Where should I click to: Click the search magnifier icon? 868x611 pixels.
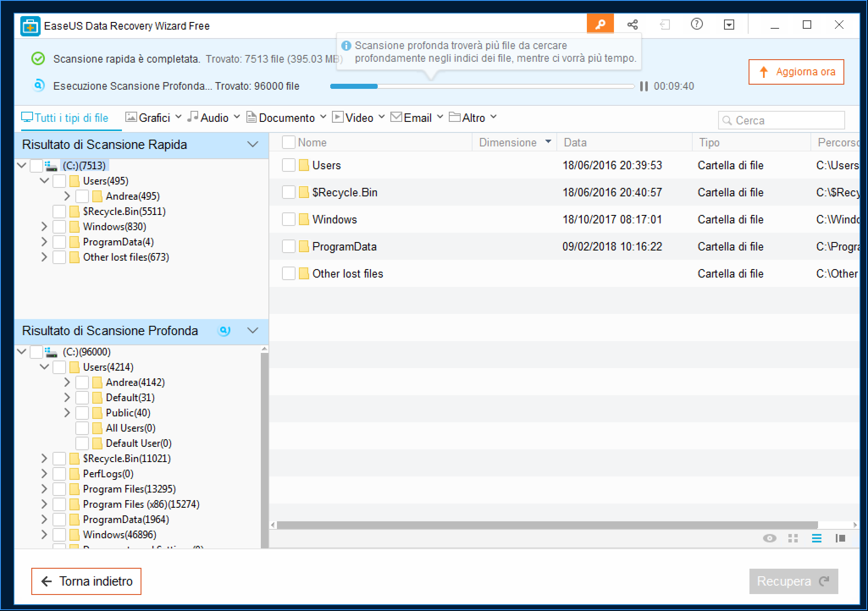(727, 121)
